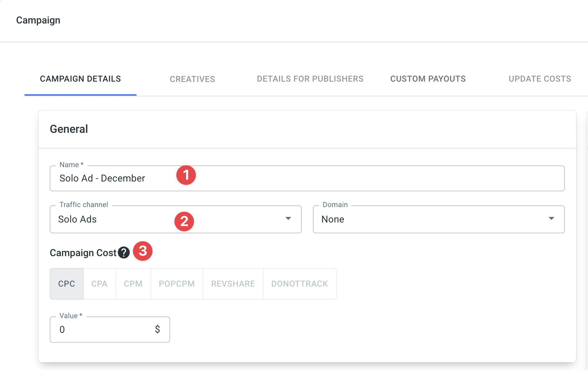Click red annotation marker number 2

point(184,221)
